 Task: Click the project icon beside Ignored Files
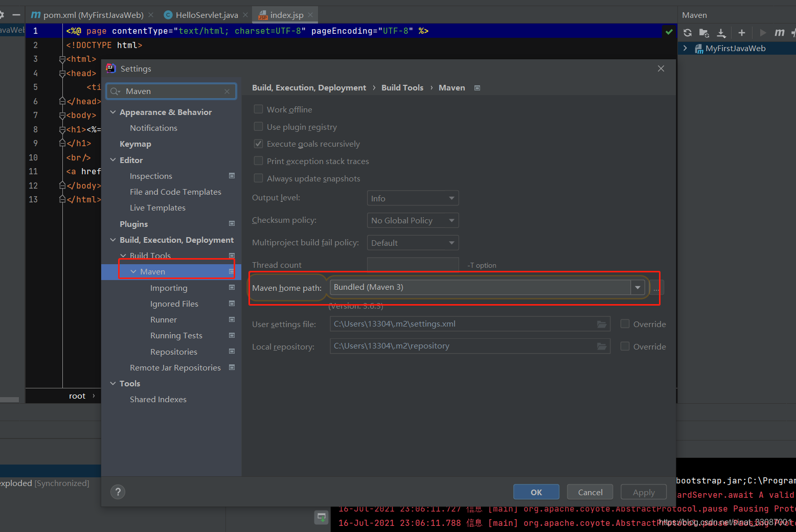click(x=232, y=304)
